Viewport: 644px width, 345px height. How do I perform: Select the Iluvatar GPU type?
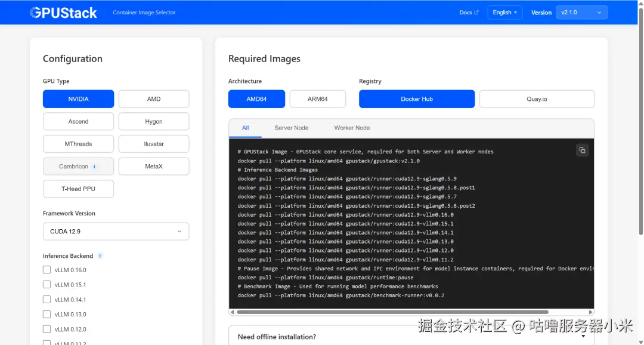(154, 144)
